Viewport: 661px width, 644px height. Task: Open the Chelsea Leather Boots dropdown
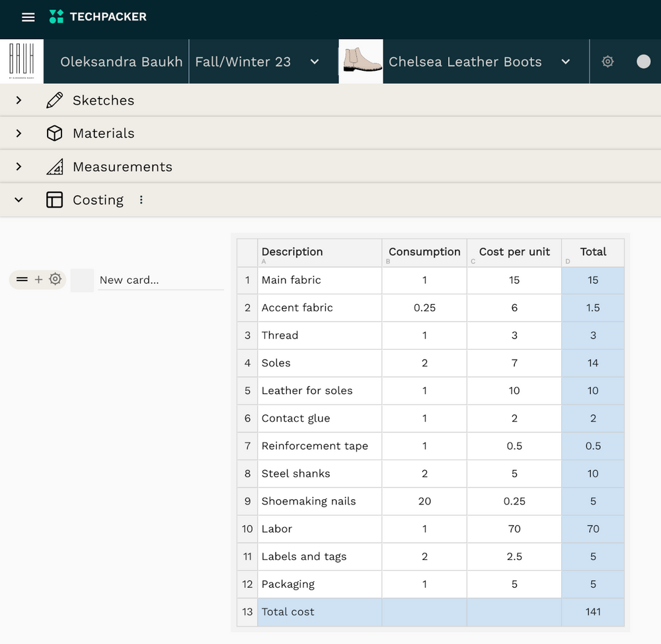coord(565,61)
